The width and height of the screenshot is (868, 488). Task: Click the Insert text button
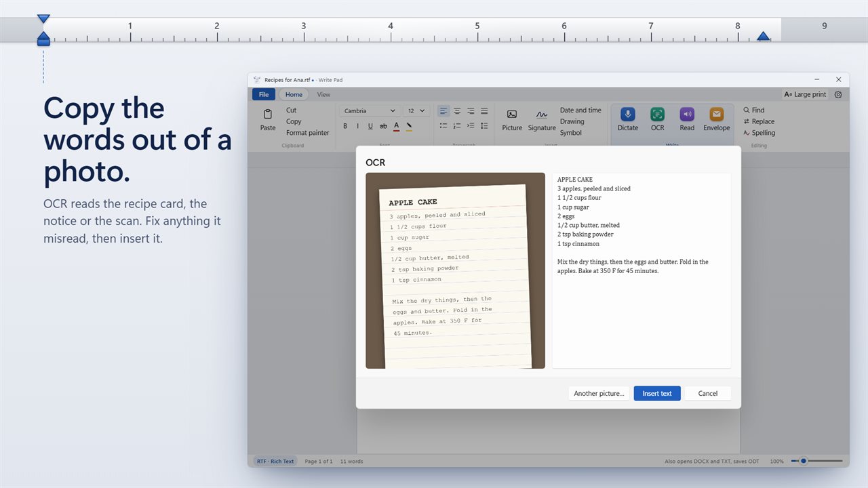click(657, 393)
